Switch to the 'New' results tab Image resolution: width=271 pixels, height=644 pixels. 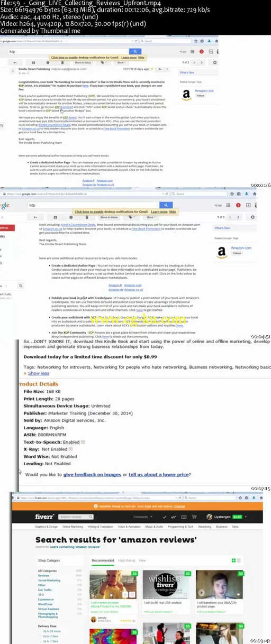pyautogui.click(x=142, y=560)
